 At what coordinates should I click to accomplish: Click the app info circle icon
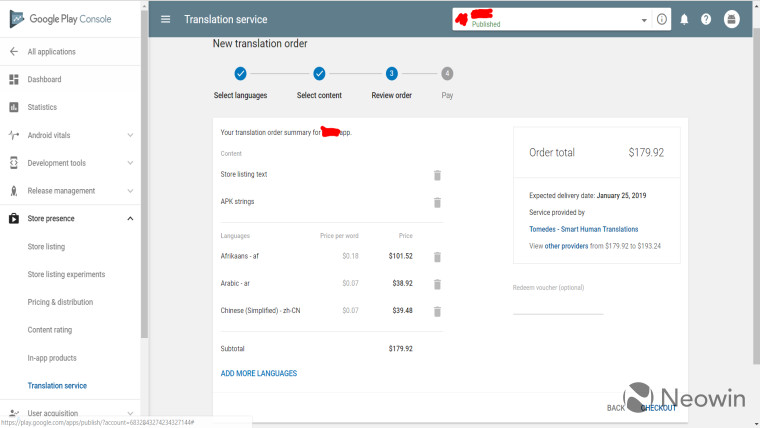662,19
